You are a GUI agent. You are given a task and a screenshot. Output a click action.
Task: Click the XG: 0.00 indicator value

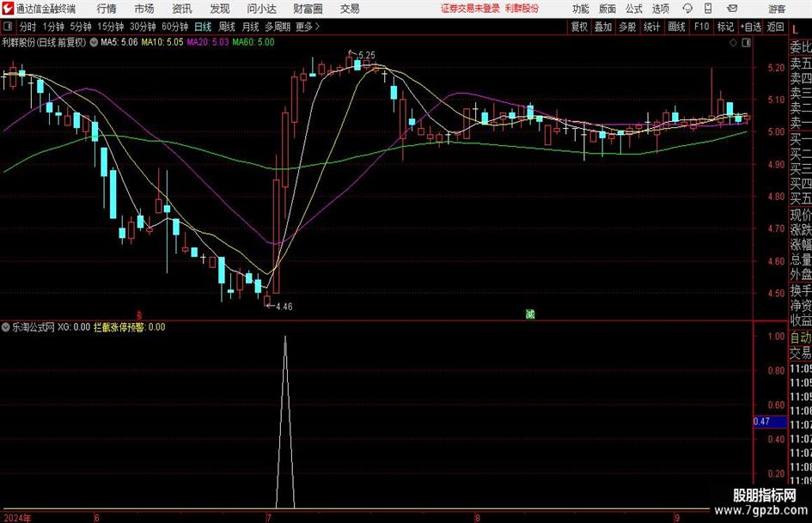click(x=74, y=327)
